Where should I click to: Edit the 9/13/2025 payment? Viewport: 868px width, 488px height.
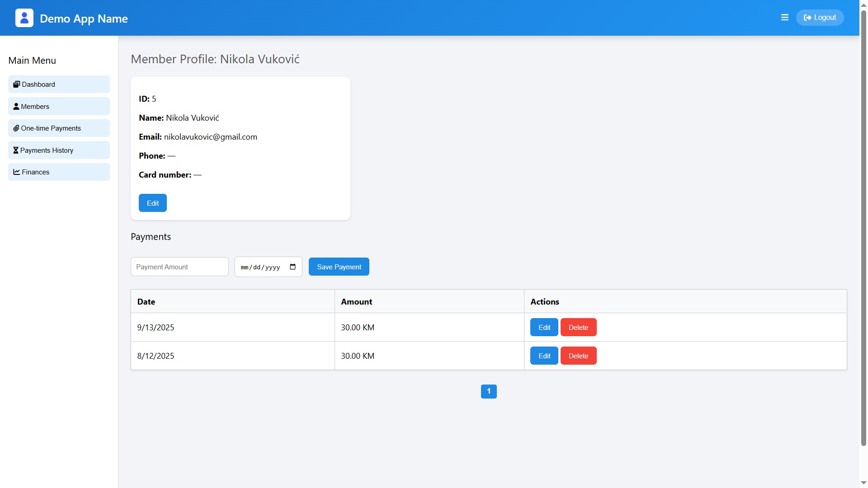point(544,328)
